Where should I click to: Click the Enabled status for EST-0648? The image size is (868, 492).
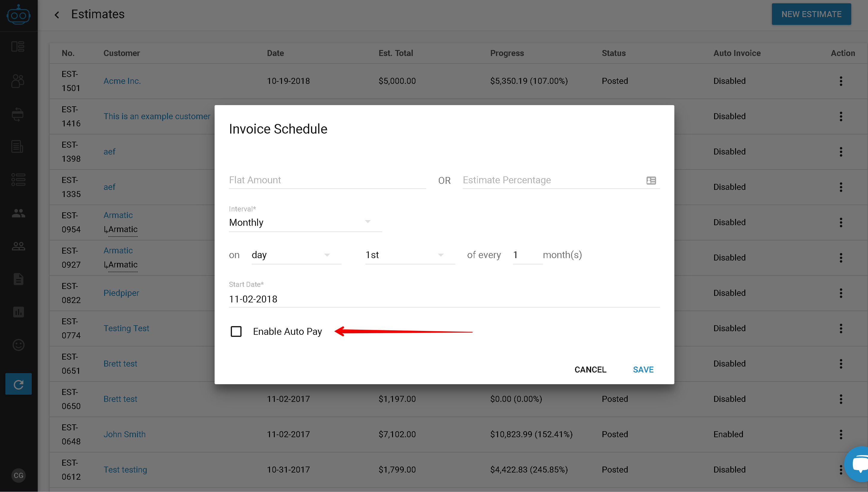click(728, 434)
